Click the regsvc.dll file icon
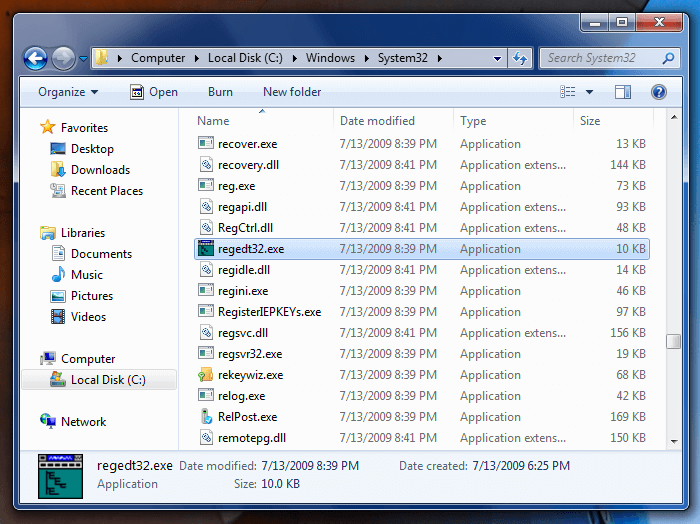The image size is (700, 524). click(206, 332)
